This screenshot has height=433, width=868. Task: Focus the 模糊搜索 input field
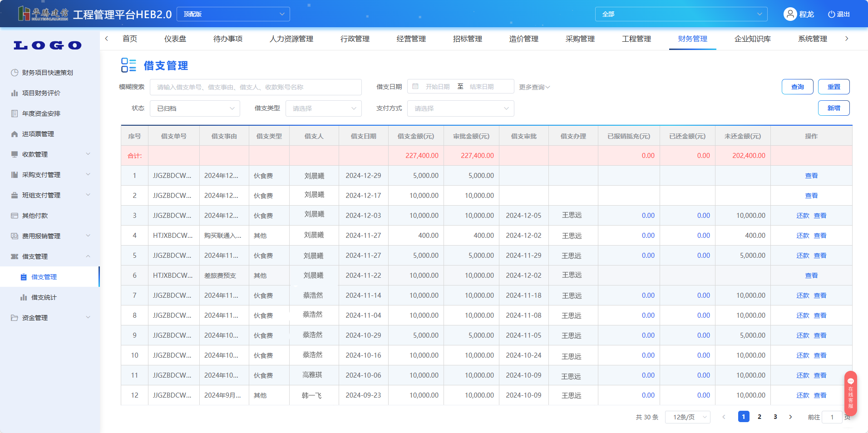pos(256,87)
